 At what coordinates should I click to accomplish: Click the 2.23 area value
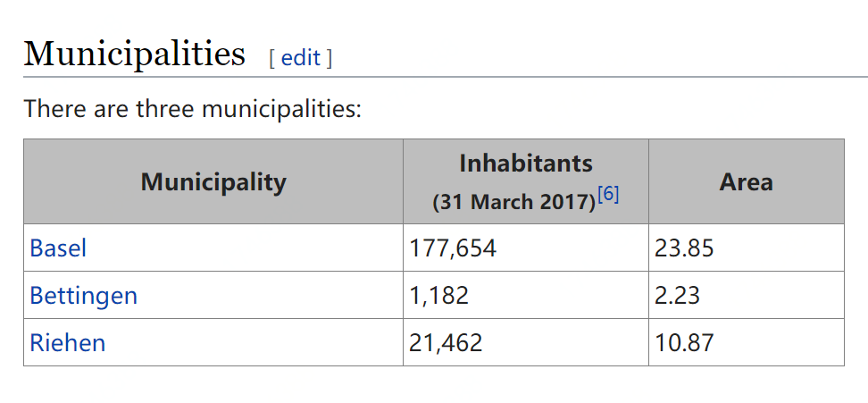(677, 295)
